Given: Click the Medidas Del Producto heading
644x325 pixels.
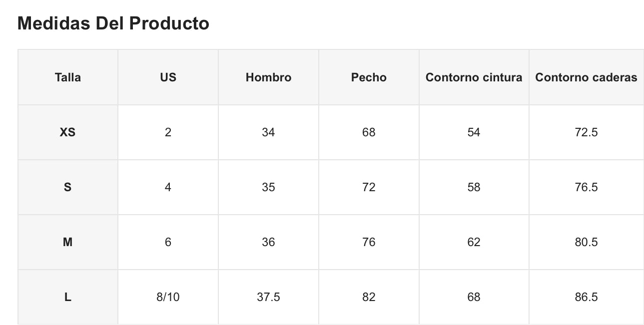Looking at the screenshot, I should [113, 23].
